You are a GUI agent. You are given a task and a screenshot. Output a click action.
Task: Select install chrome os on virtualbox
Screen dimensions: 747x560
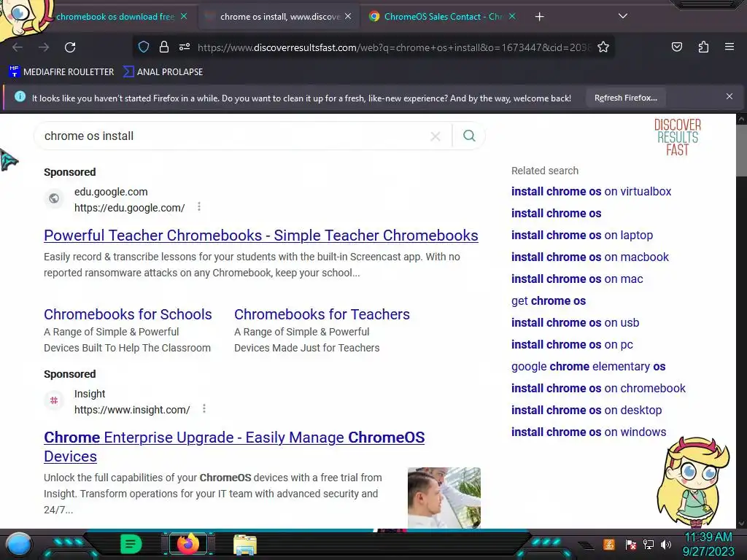coord(591,192)
